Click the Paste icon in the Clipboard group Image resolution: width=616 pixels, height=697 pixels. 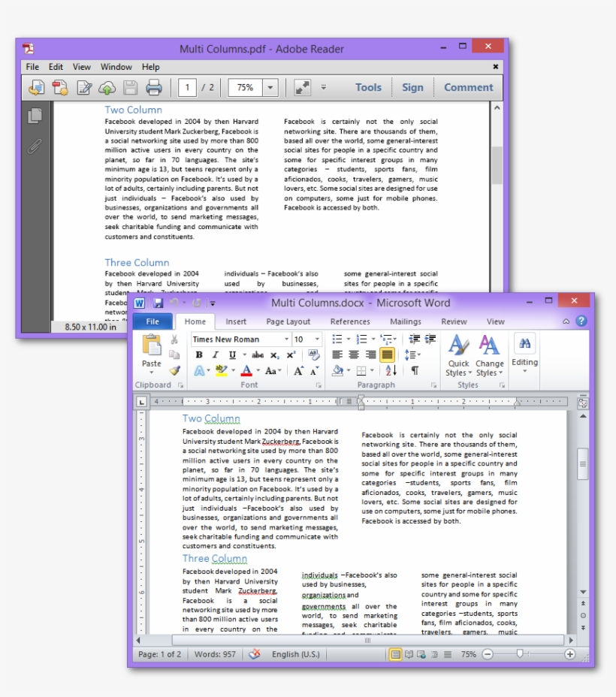[152, 347]
